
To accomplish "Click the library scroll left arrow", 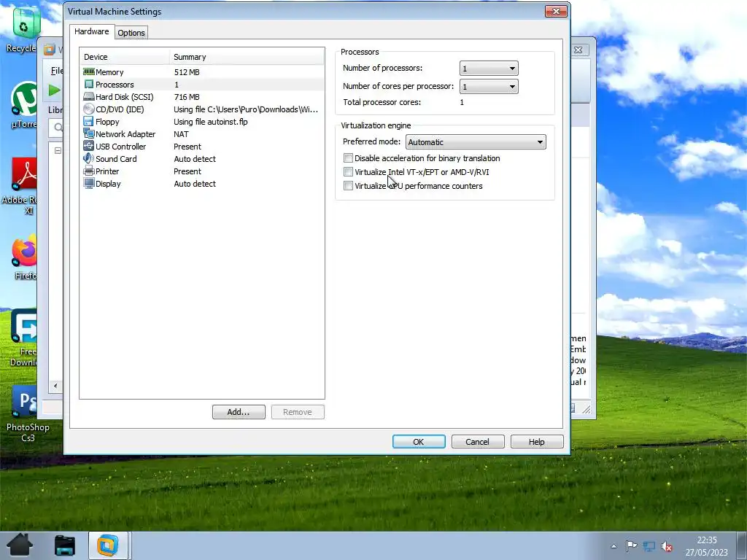I will tap(55, 386).
